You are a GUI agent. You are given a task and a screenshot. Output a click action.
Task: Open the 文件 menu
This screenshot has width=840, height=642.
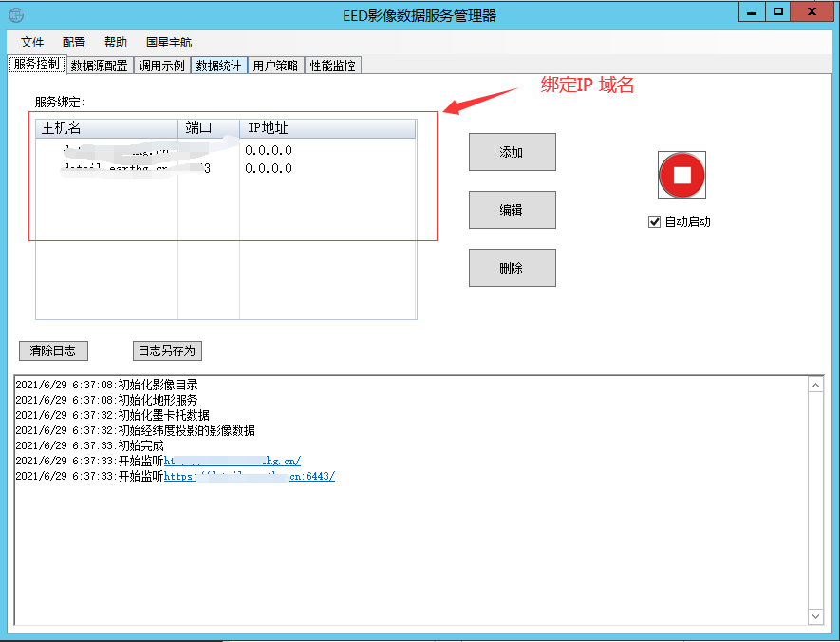tap(32, 43)
